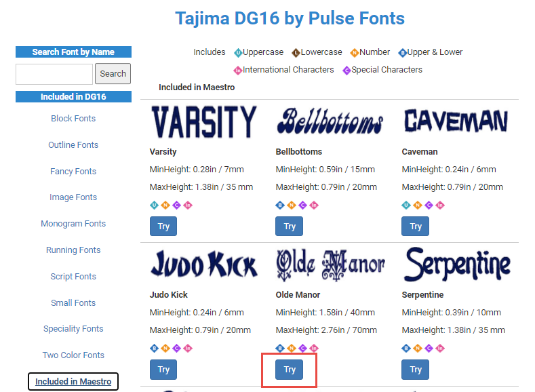Viewport: 535px width, 392px height.
Task: Focus the font name search field
Action: (54, 74)
